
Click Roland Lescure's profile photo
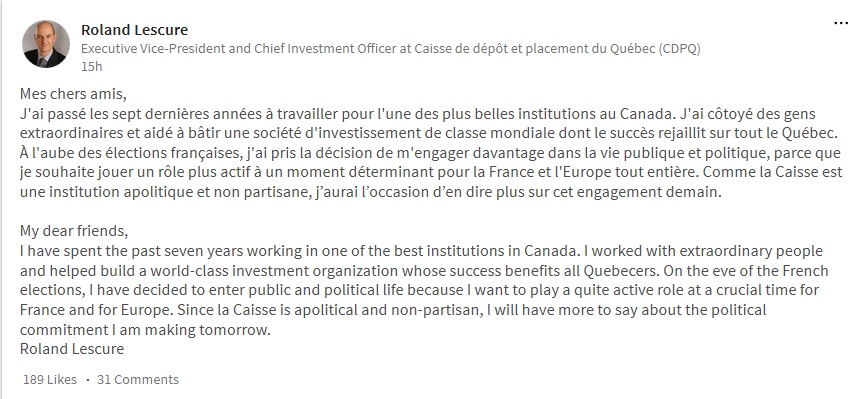tap(46, 44)
